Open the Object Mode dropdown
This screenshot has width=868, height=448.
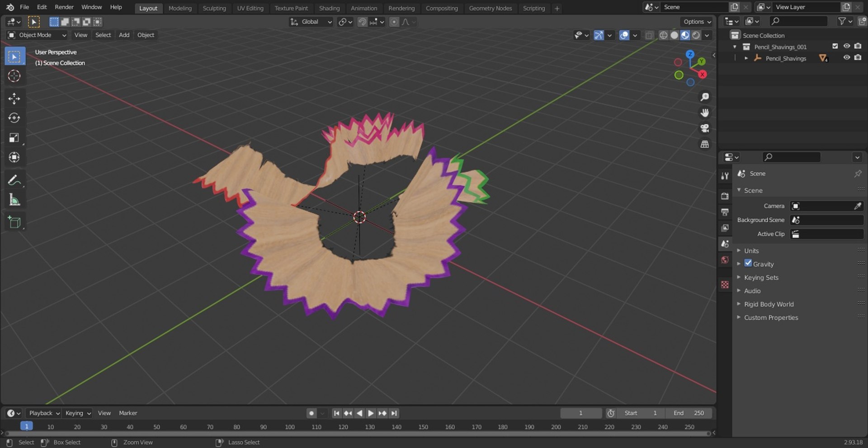click(37, 35)
